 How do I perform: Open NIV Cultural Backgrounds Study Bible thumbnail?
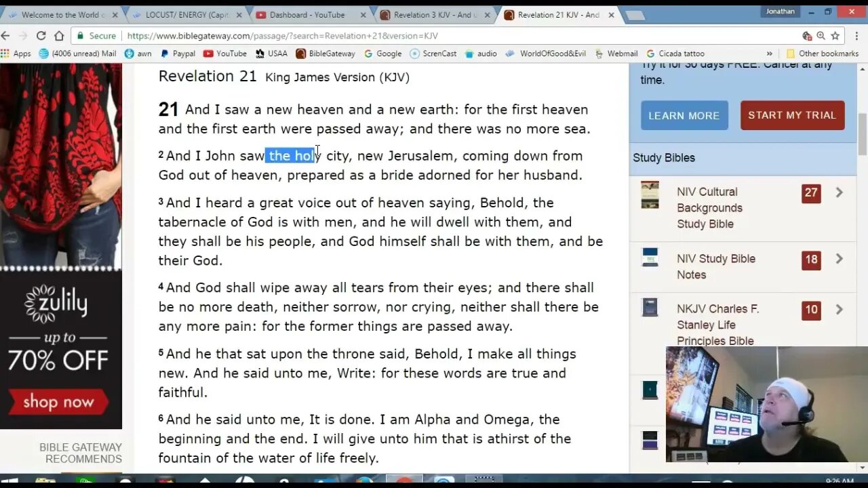[650, 195]
